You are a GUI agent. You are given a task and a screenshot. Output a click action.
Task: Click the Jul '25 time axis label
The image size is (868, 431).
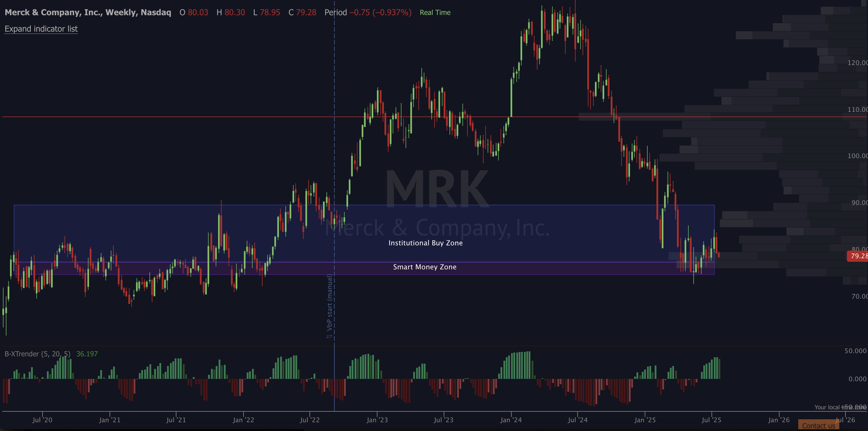click(x=711, y=420)
